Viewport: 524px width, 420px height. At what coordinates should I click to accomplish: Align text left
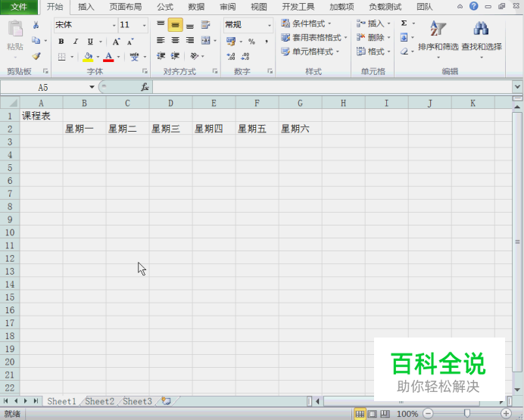click(161, 40)
